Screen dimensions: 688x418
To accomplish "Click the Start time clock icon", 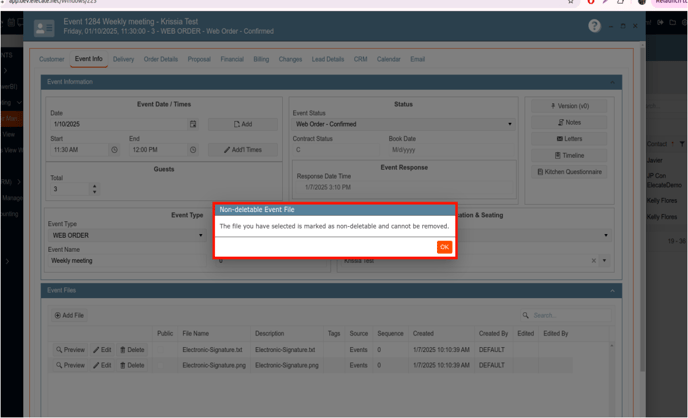I will (x=114, y=150).
